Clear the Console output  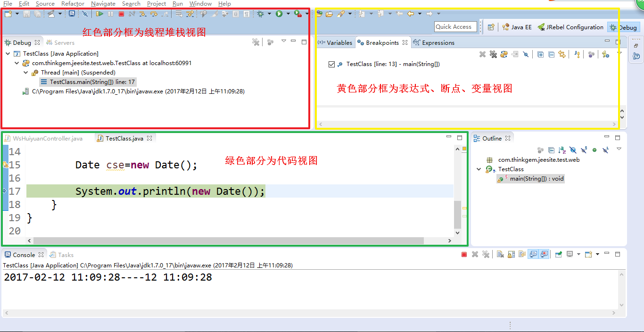pos(500,254)
